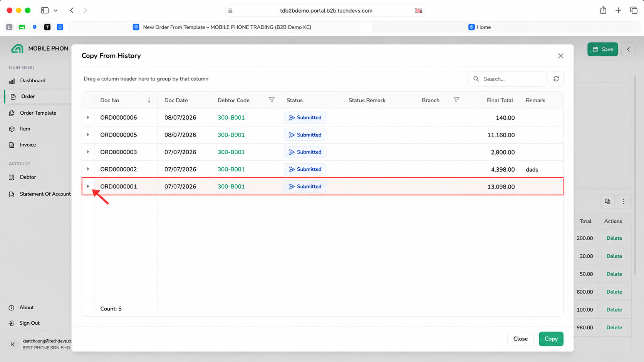Delete the line with total 600.00

pyautogui.click(x=614, y=292)
